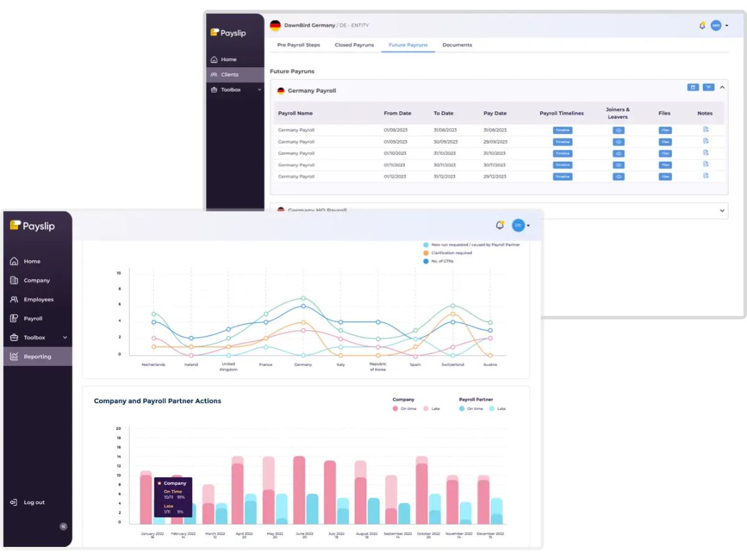This screenshot has width=747, height=560.
Task: Open the Notes icon for pay date 30/11/2023
Action: pos(706,164)
